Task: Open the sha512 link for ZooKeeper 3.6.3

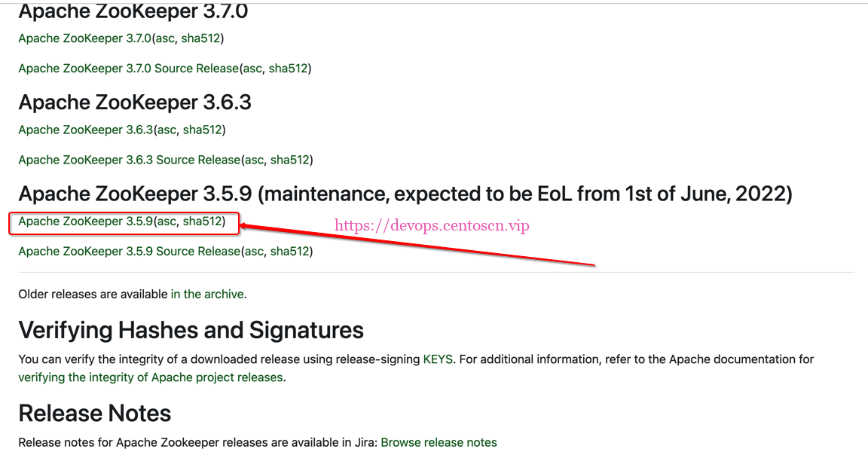Action: [202, 130]
